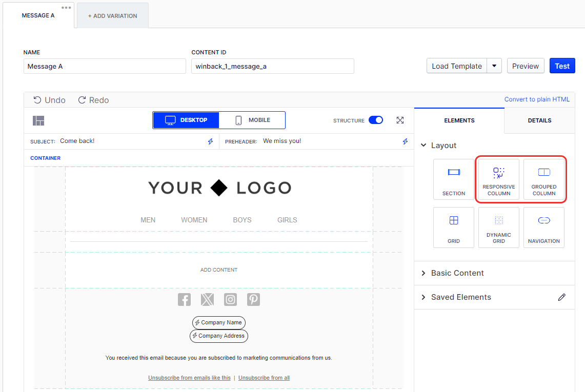This screenshot has height=392, width=585.
Task: Open the Load Template dropdown arrow
Action: tap(494, 66)
